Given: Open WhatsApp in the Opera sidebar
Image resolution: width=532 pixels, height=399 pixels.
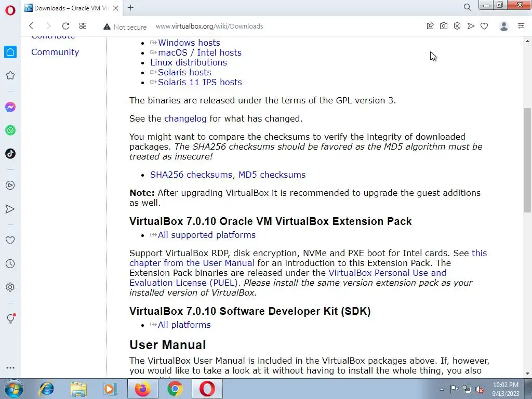Looking at the screenshot, I should pos(10,130).
